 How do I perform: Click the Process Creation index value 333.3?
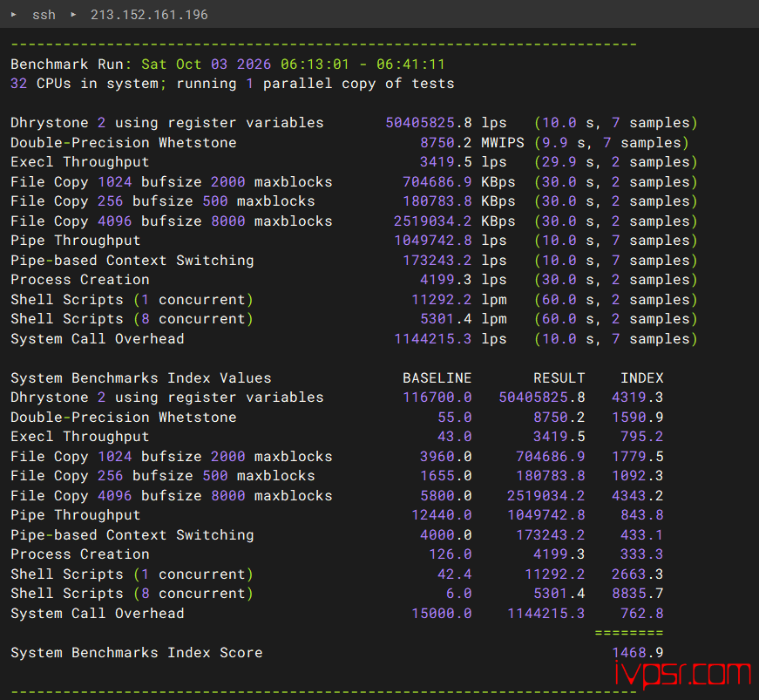[642, 554]
